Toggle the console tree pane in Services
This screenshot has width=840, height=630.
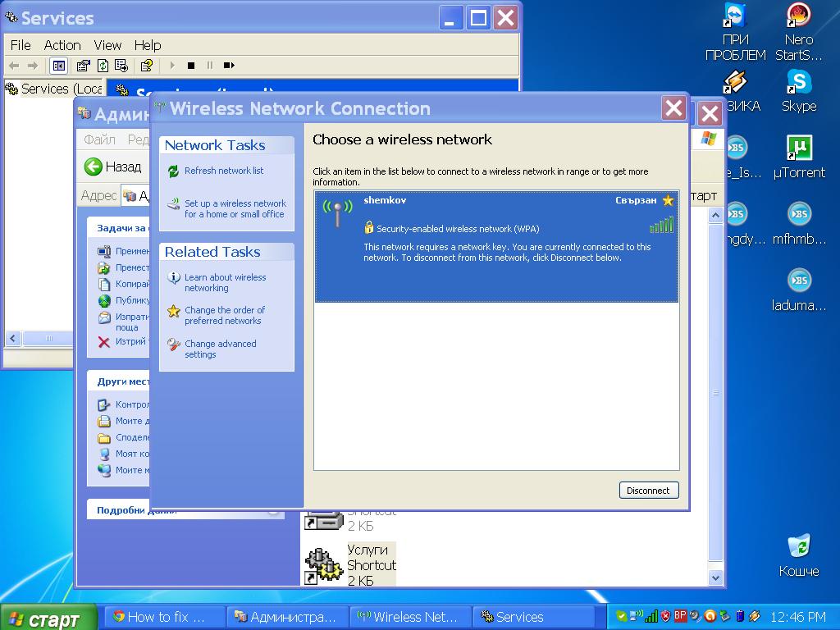coord(59,66)
